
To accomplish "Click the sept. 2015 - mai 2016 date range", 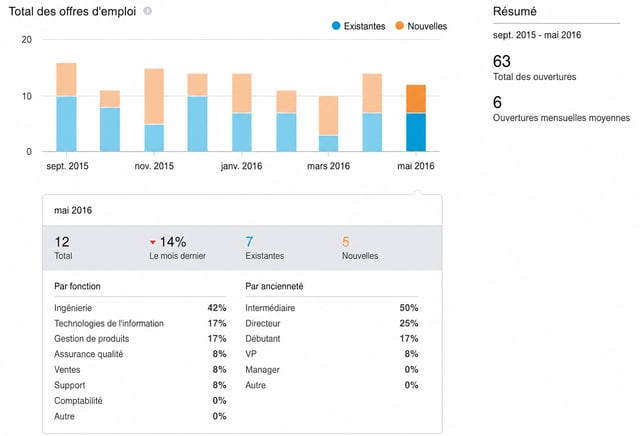I will (x=537, y=35).
